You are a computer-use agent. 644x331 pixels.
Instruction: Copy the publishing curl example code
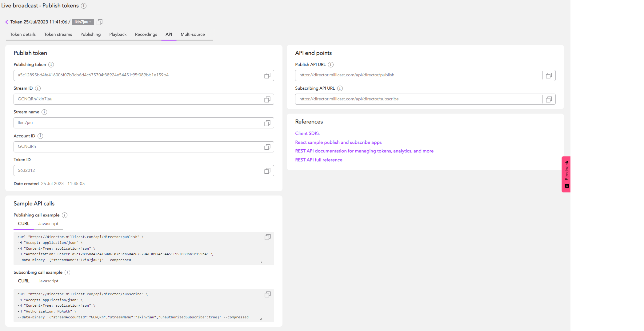[x=267, y=237]
